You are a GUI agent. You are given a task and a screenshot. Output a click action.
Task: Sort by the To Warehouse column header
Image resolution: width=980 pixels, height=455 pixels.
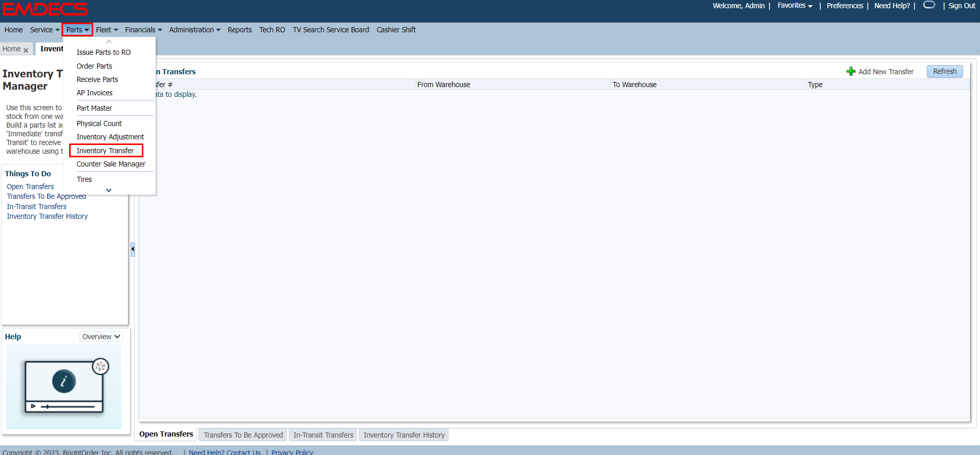[709, 85]
